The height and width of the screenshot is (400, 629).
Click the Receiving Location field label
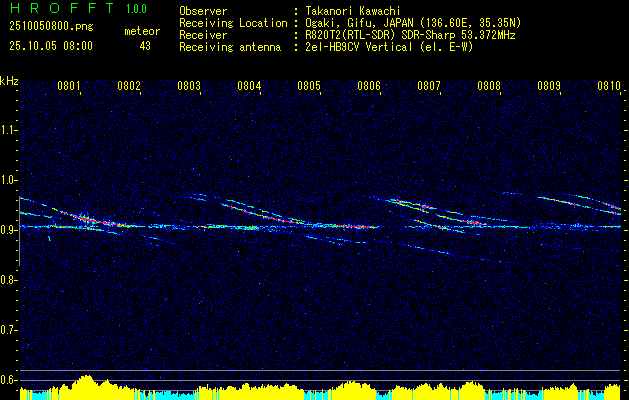click(233, 23)
